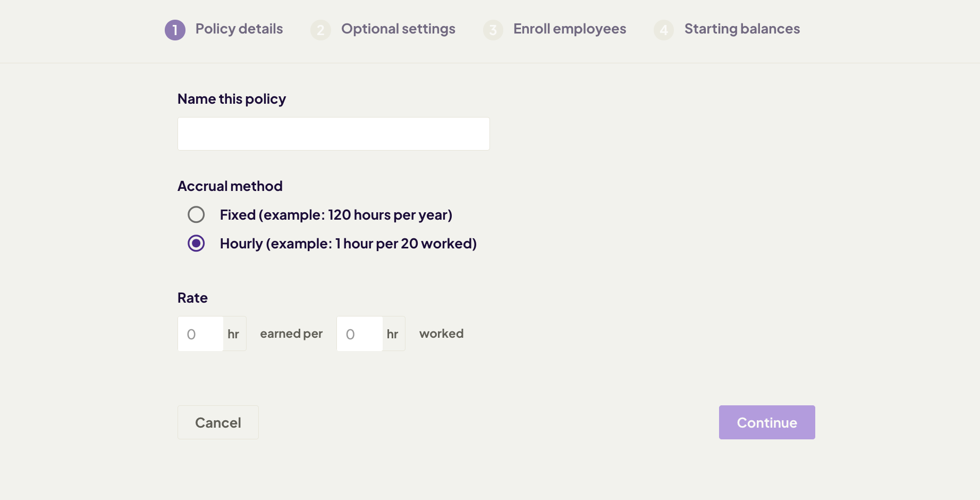Click the policy name text field
Viewport: 980px width, 500px height.
click(x=333, y=134)
